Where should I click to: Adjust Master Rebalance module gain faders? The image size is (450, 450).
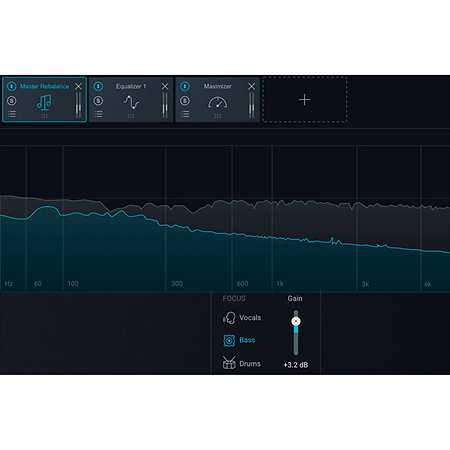point(78,105)
